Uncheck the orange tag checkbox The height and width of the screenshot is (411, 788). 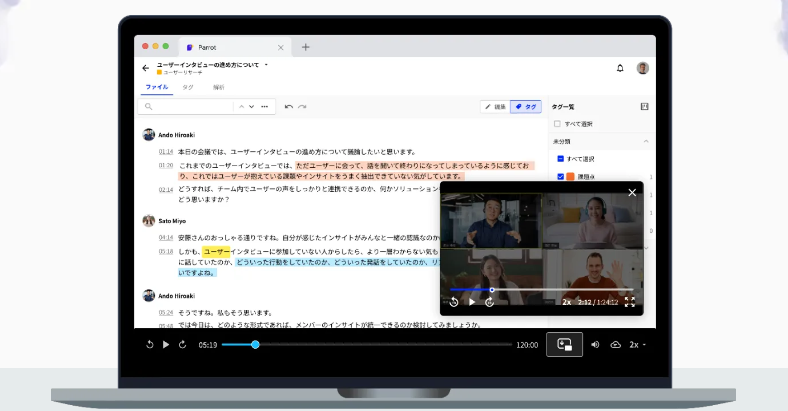click(x=560, y=177)
